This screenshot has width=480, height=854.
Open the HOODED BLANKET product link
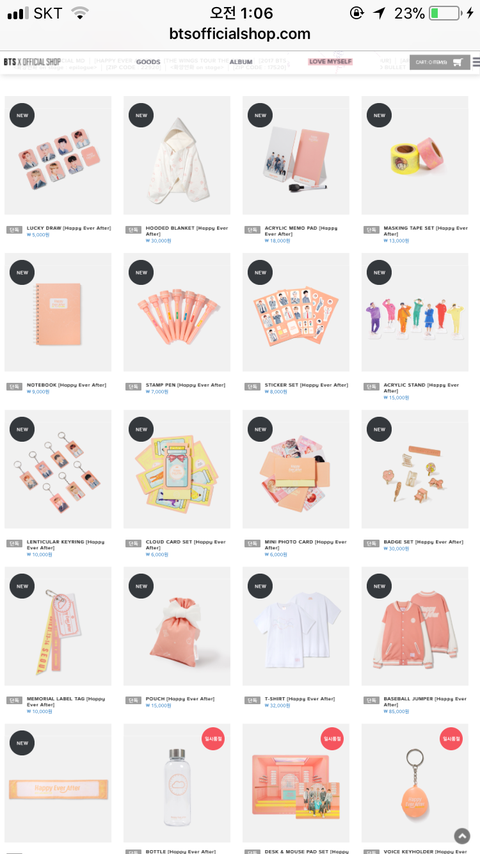click(187, 230)
